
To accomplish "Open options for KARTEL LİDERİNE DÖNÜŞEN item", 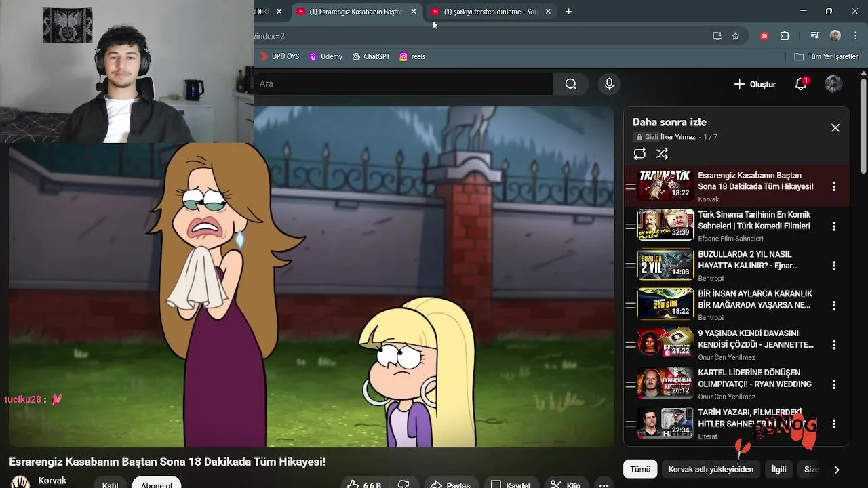I will (x=834, y=384).
